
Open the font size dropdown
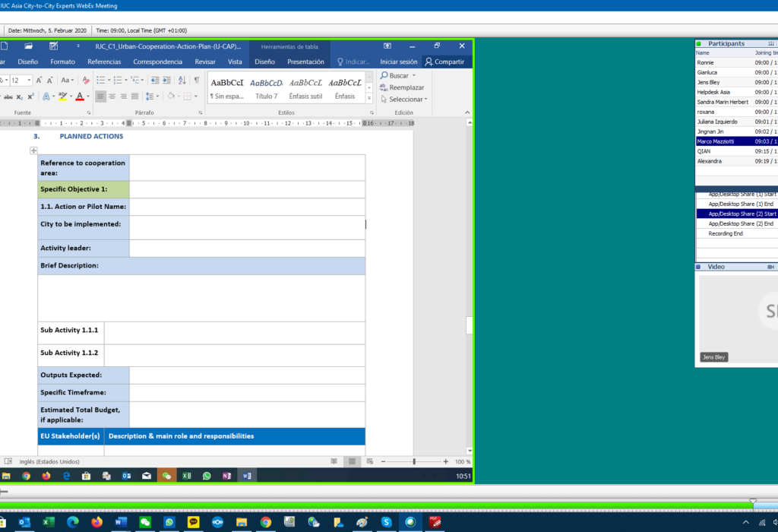pos(28,80)
